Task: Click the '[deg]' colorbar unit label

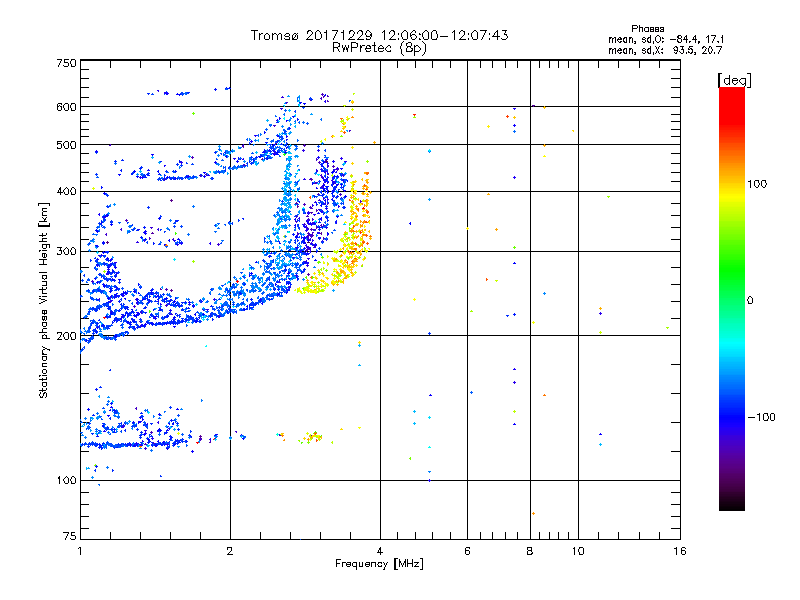Action: [x=734, y=80]
